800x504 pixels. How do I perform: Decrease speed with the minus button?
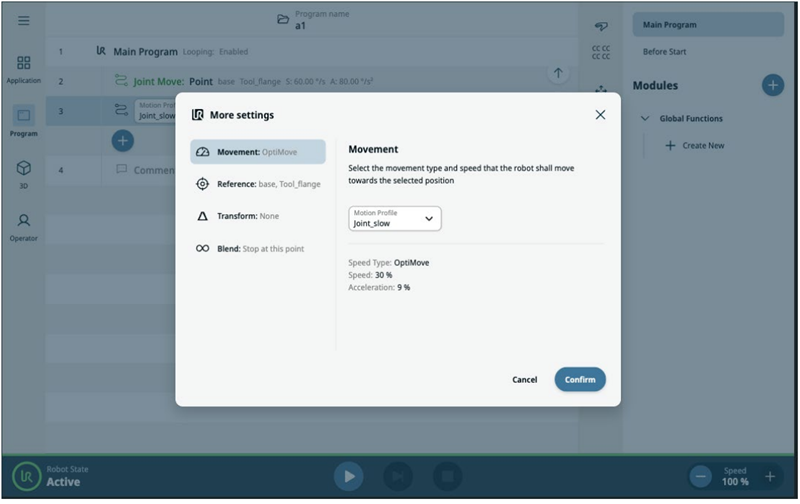(x=701, y=477)
